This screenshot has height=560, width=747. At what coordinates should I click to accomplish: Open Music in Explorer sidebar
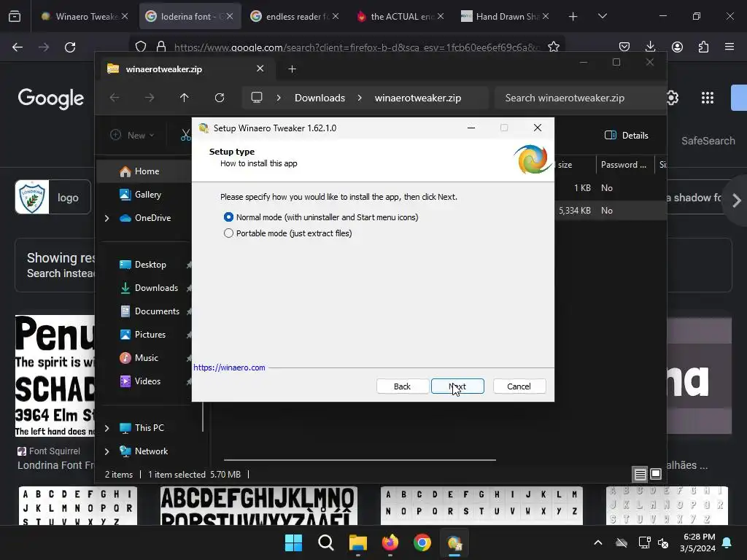(x=146, y=357)
